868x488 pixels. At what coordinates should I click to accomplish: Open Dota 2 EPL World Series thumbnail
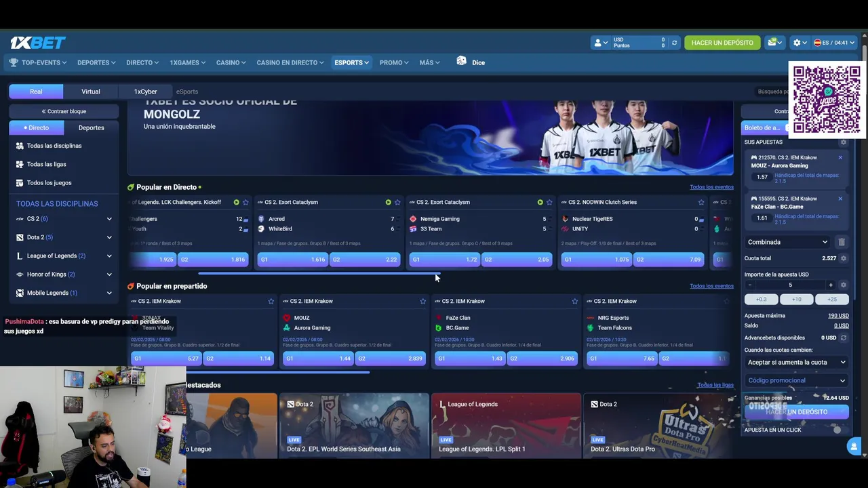click(x=355, y=426)
